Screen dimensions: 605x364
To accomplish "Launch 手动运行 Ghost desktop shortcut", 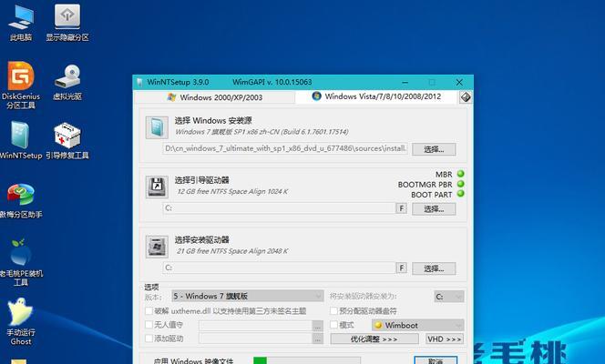I will click(21, 322).
